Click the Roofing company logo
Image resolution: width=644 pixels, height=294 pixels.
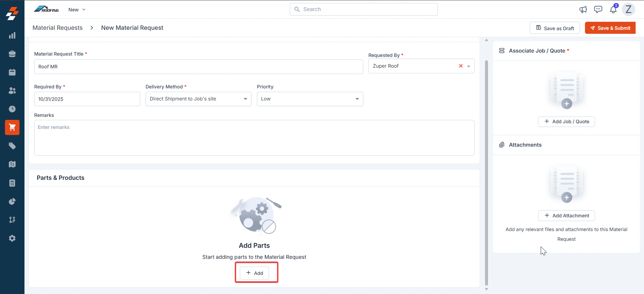pyautogui.click(x=46, y=9)
